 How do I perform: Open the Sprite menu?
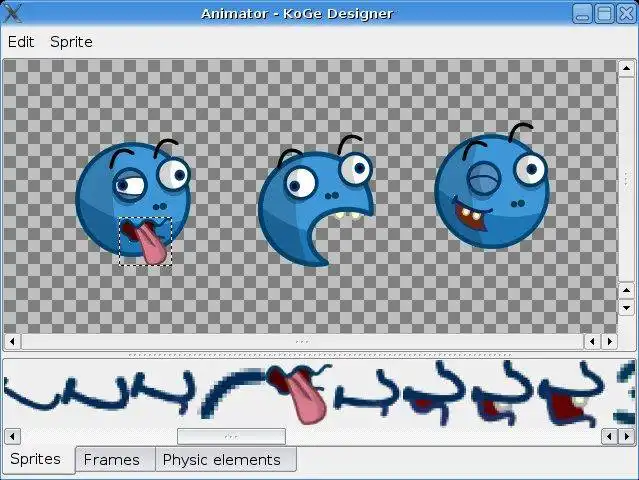[x=71, y=42]
